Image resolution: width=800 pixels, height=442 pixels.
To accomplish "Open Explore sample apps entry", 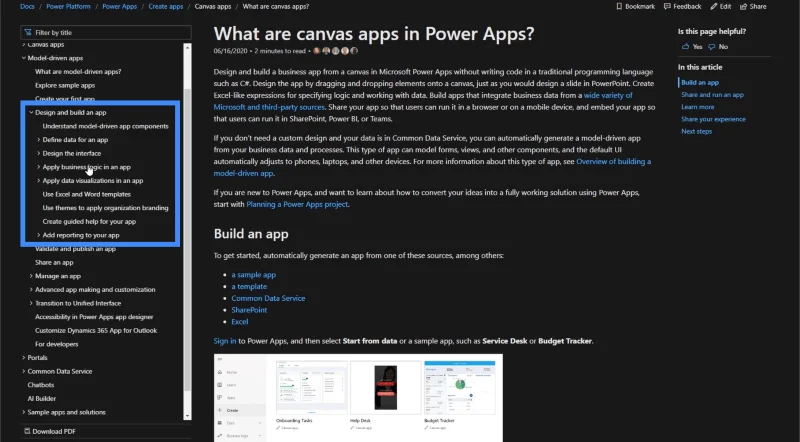I will tap(65, 85).
